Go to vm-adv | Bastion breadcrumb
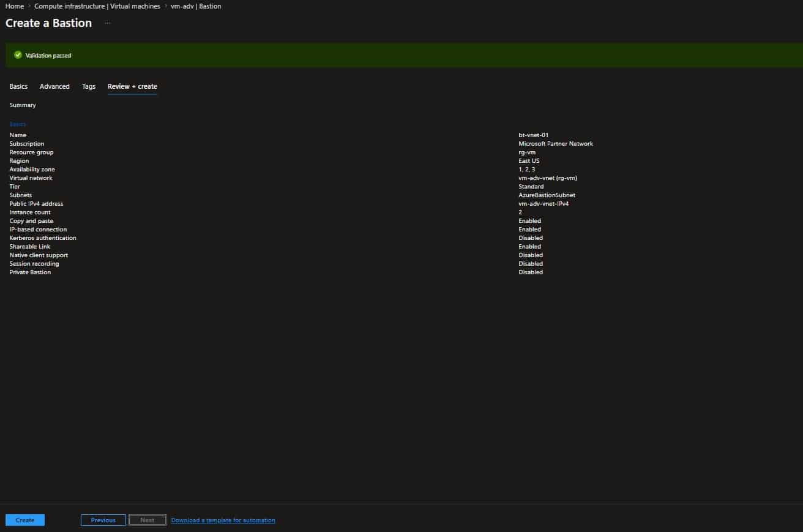The width and height of the screenshot is (803, 532). [197, 6]
